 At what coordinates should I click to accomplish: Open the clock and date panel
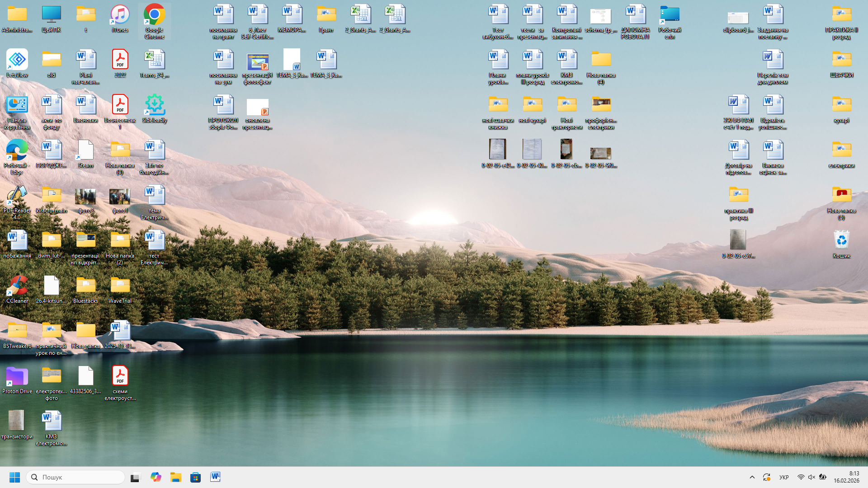click(846, 477)
